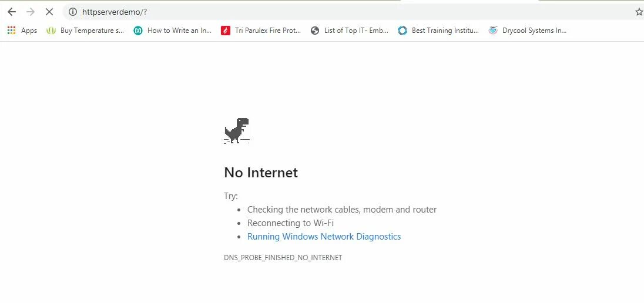This screenshot has height=303, width=644.
Task: Click the No Internet heading
Action: (x=261, y=173)
